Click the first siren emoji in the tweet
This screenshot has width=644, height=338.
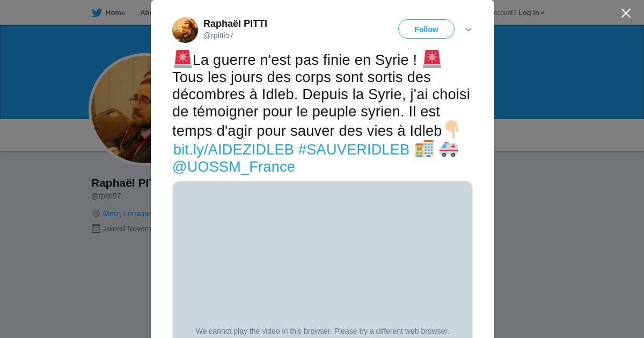183,59
